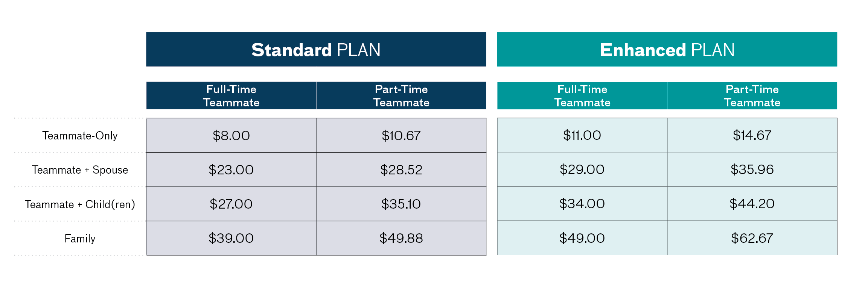Pick the $23.00 price cell
The image size is (868, 283).
click(x=231, y=170)
